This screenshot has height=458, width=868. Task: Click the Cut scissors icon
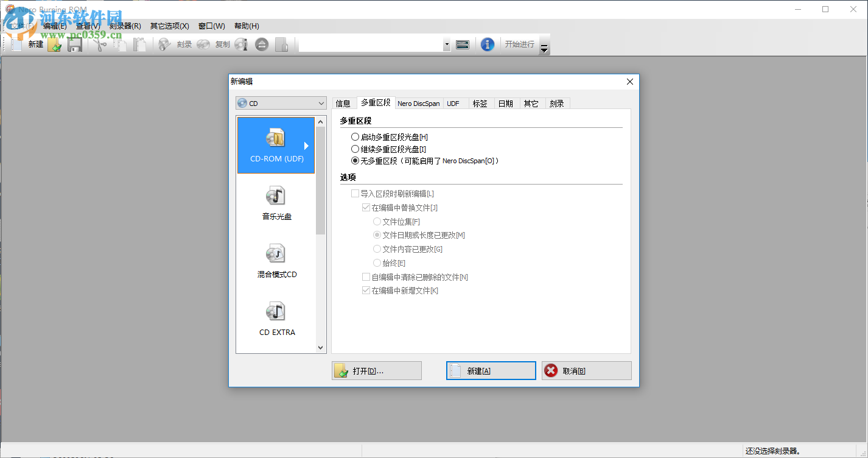click(x=100, y=44)
